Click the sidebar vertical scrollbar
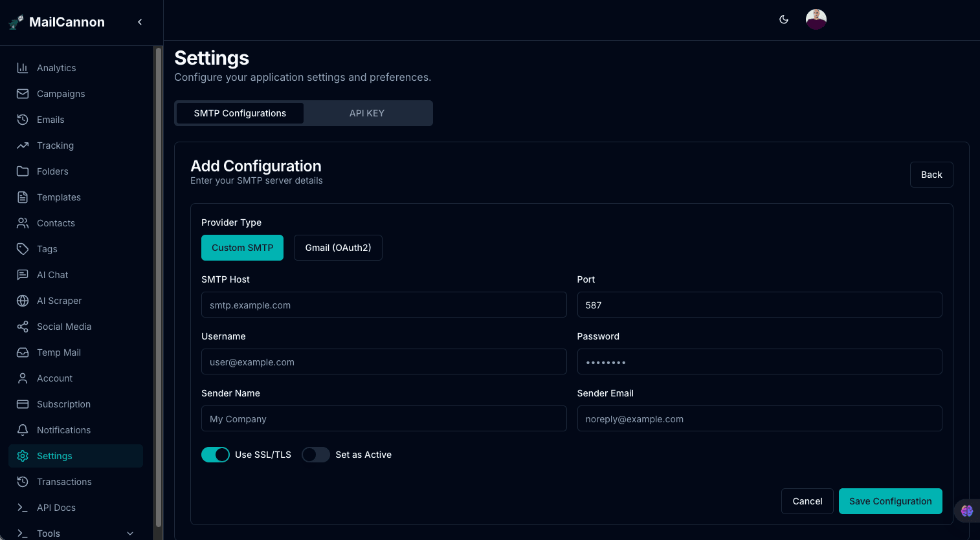 (x=159, y=288)
